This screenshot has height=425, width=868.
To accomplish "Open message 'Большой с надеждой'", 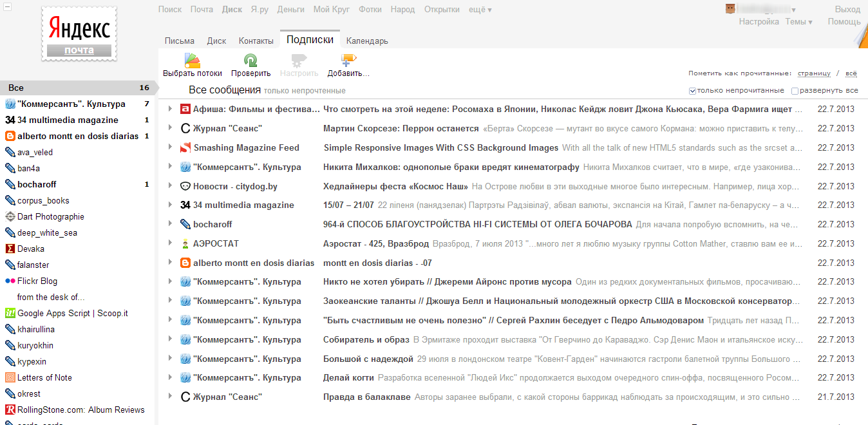I will [x=368, y=359].
